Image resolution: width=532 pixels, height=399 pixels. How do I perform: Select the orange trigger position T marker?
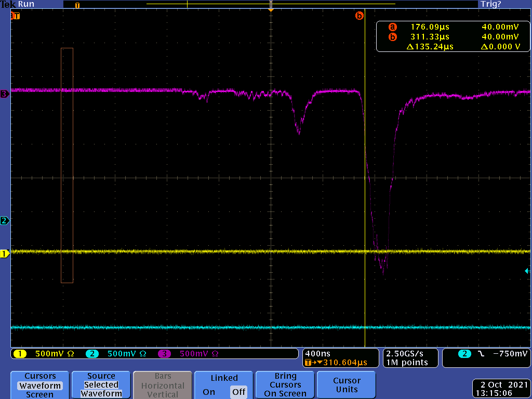coord(16,16)
